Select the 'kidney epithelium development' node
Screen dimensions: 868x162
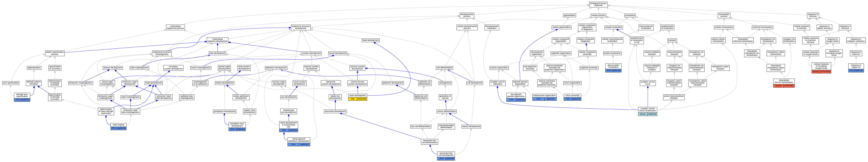(241, 97)
